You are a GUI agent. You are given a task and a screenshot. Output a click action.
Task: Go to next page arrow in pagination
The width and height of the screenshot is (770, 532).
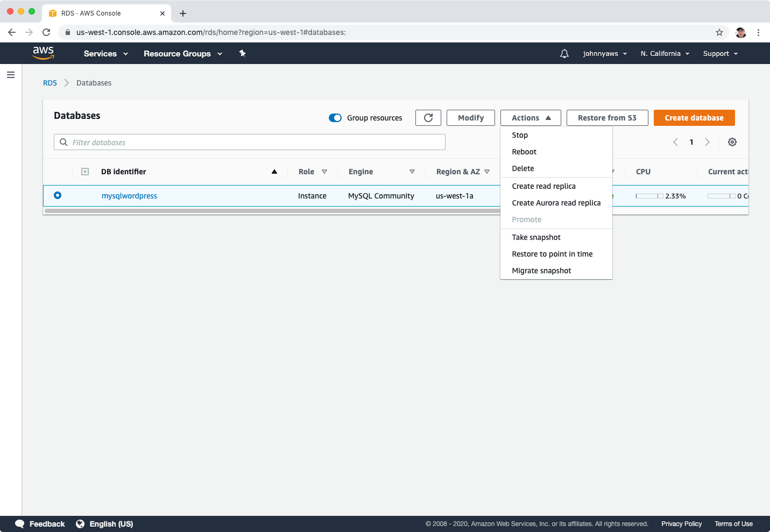click(x=707, y=142)
